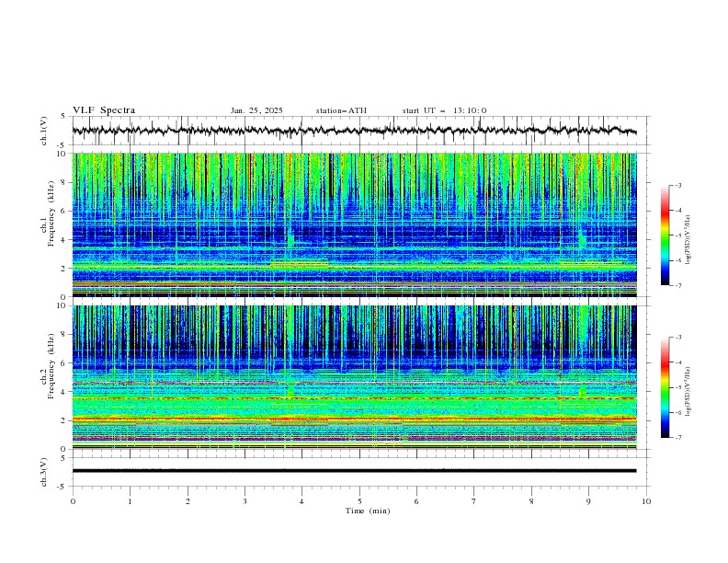Click time axis tick label "2"
Screen dimensions: 728x563
pos(188,501)
